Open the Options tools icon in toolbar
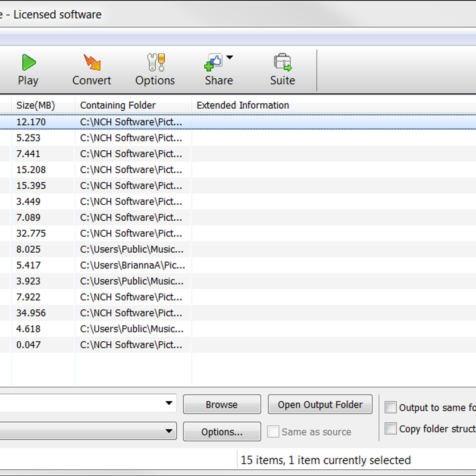This screenshot has height=476, width=476. (x=155, y=63)
